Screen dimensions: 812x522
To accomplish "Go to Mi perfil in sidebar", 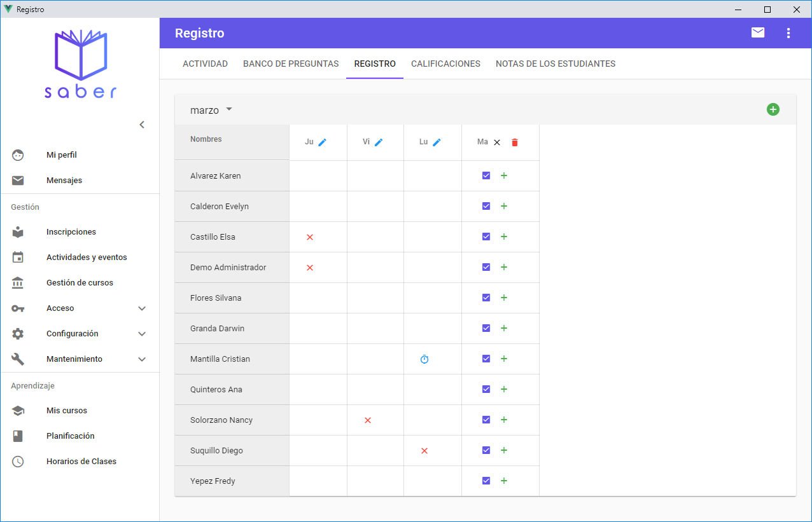I will [x=80, y=155].
